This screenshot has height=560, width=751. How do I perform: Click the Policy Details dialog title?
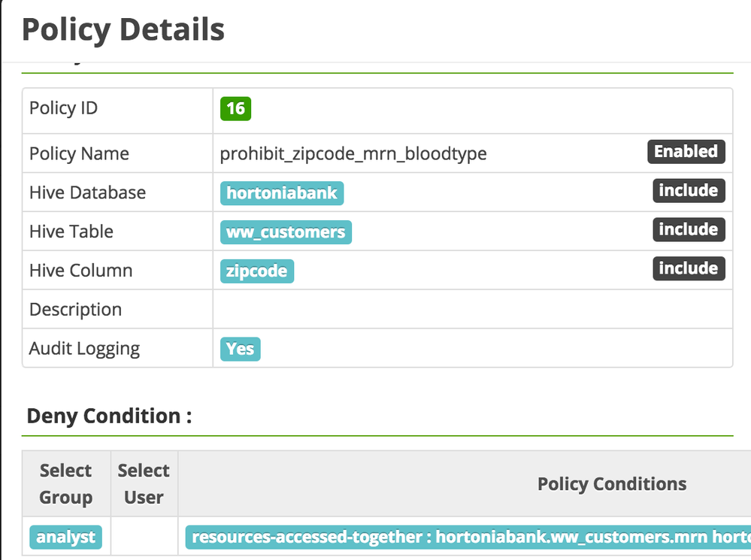[123, 30]
